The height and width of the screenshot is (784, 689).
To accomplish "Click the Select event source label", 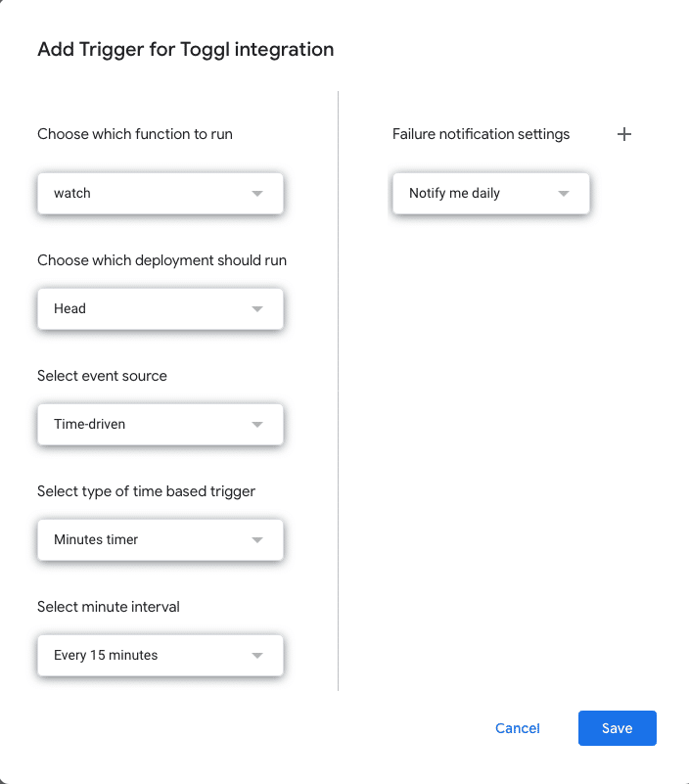I will pos(102,376).
